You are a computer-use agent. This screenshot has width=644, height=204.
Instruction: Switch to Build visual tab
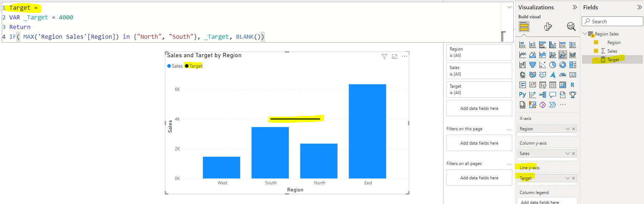[524, 26]
